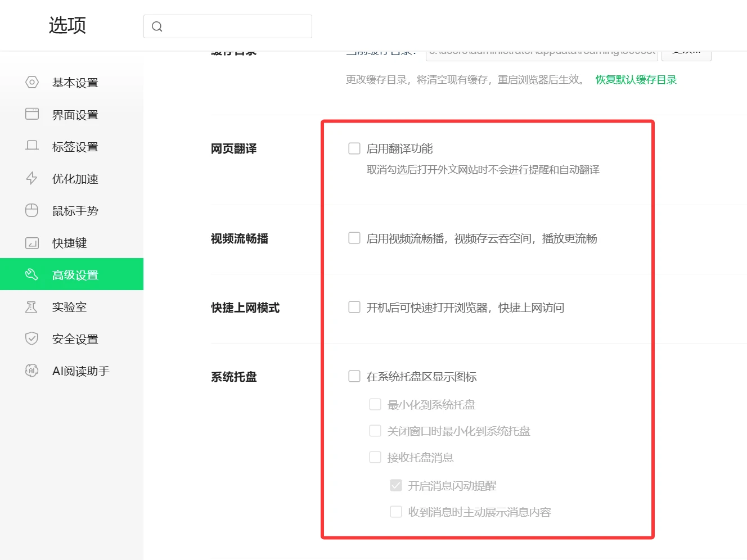Click the 优化加速 lightning bolt icon
The width and height of the screenshot is (747, 560).
pyautogui.click(x=32, y=178)
